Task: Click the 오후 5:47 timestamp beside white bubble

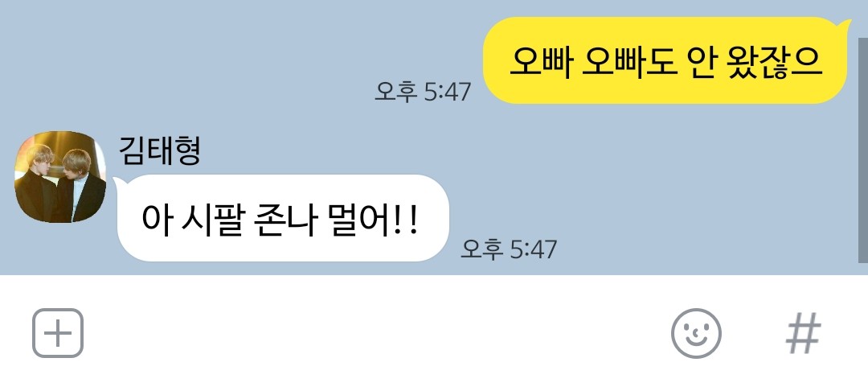Action: point(509,249)
